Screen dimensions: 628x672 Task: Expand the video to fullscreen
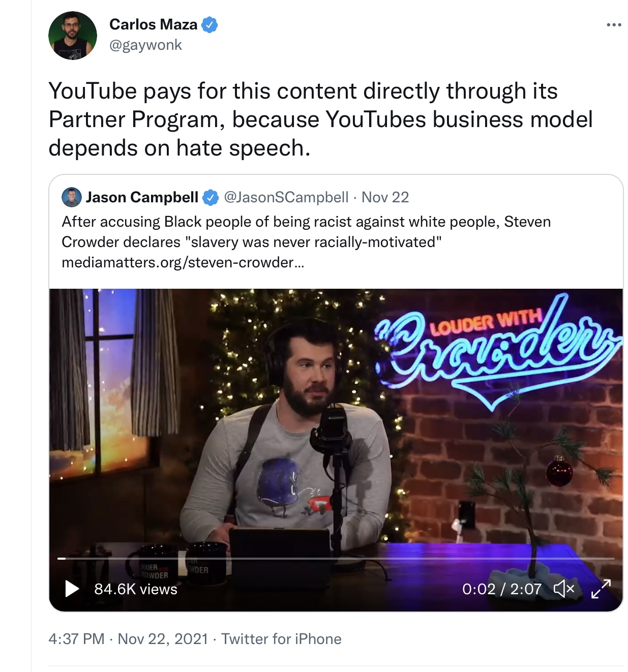[x=601, y=589]
